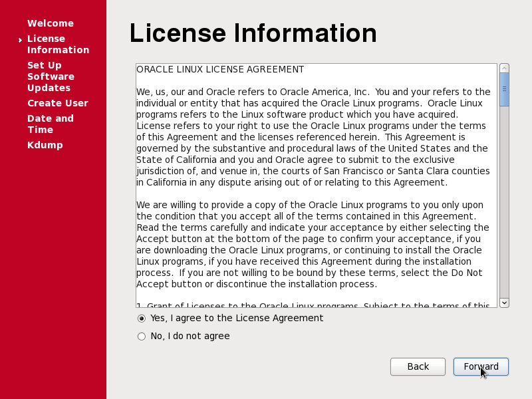The width and height of the screenshot is (532, 399).
Task: Click the license text scrollbar thumb
Action: click(504, 90)
